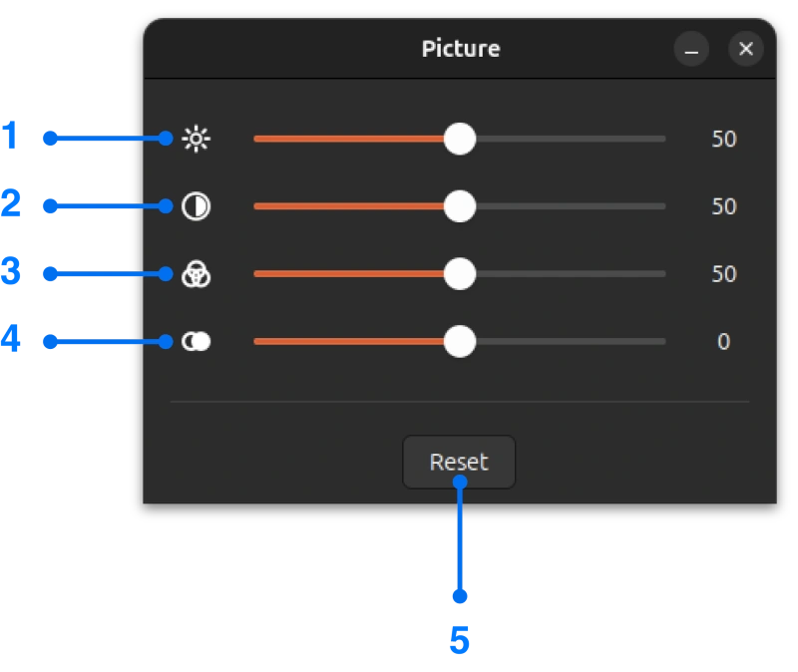The width and height of the screenshot is (798, 672).
Task: Close the Picture dialog
Action: [746, 49]
